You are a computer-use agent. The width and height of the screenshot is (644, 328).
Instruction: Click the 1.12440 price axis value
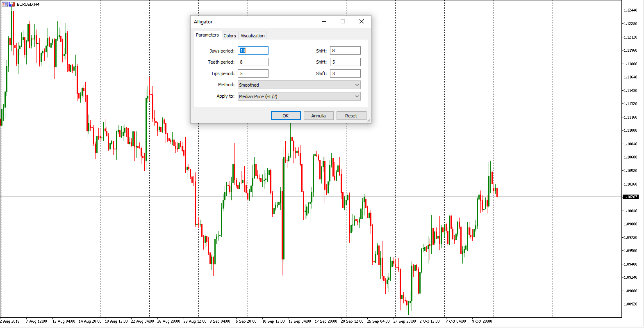[630, 10]
